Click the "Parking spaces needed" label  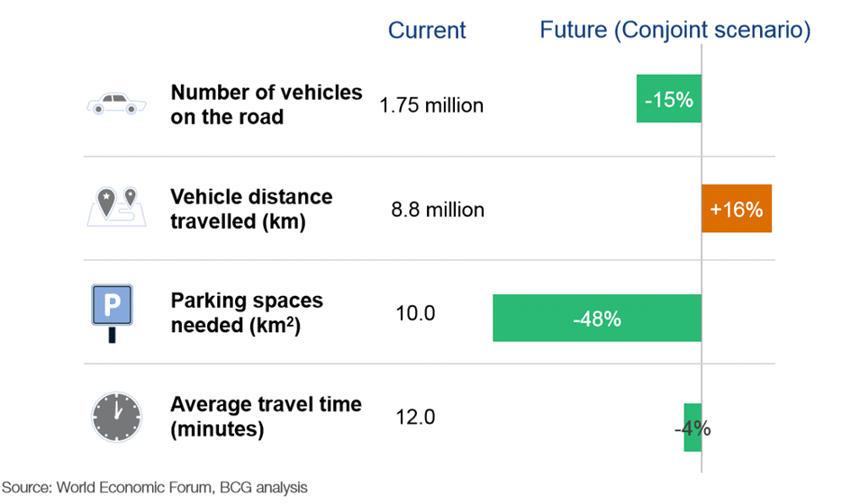pos(247,312)
